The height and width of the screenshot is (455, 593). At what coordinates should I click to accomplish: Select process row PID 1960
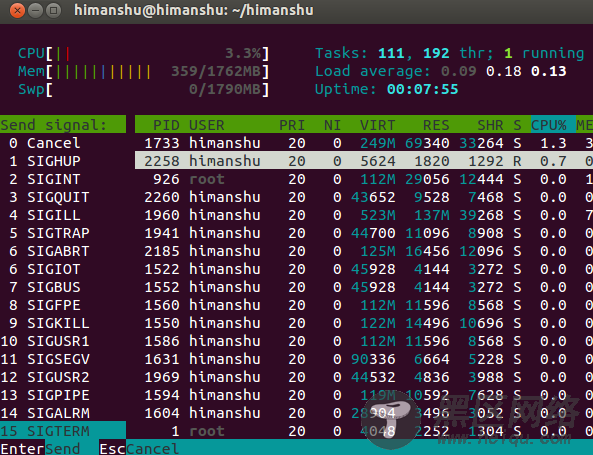pyautogui.click(x=364, y=215)
